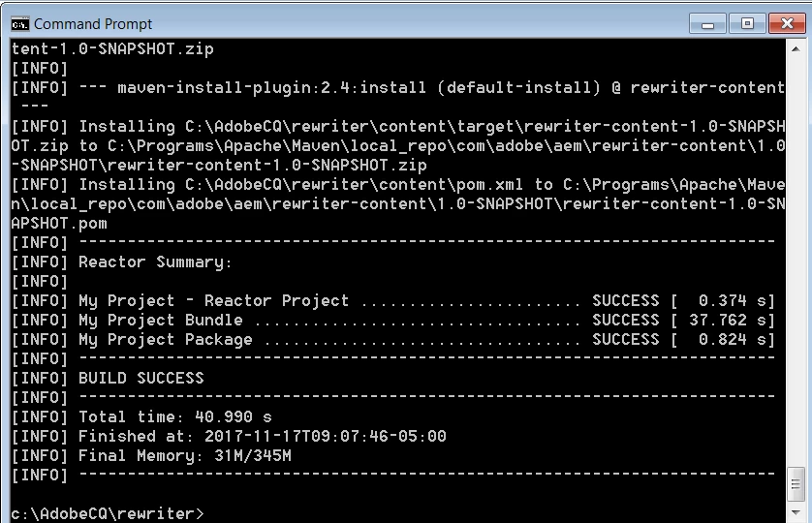
Task: Click the My Project - Reactor Project line
Action: coord(393,301)
